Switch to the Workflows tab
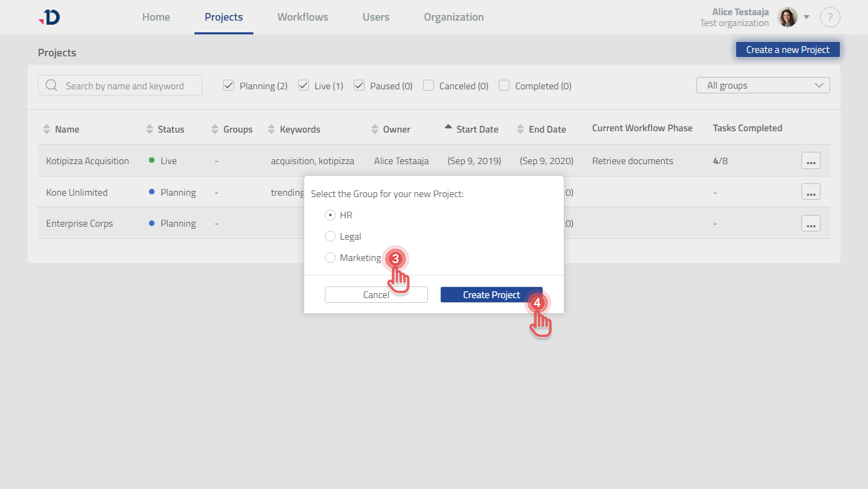Image resolution: width=868 pixels, height=489 pixels. point(302,17)
